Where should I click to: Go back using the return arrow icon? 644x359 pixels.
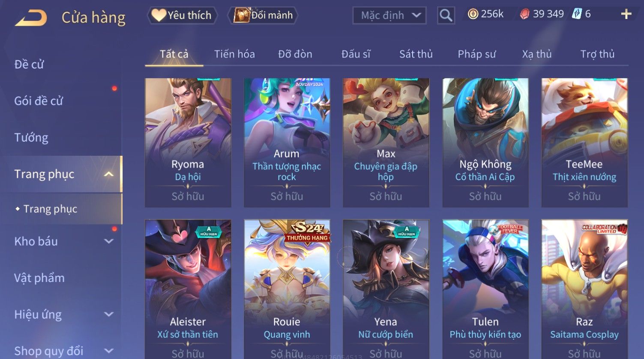coord(31,18)
